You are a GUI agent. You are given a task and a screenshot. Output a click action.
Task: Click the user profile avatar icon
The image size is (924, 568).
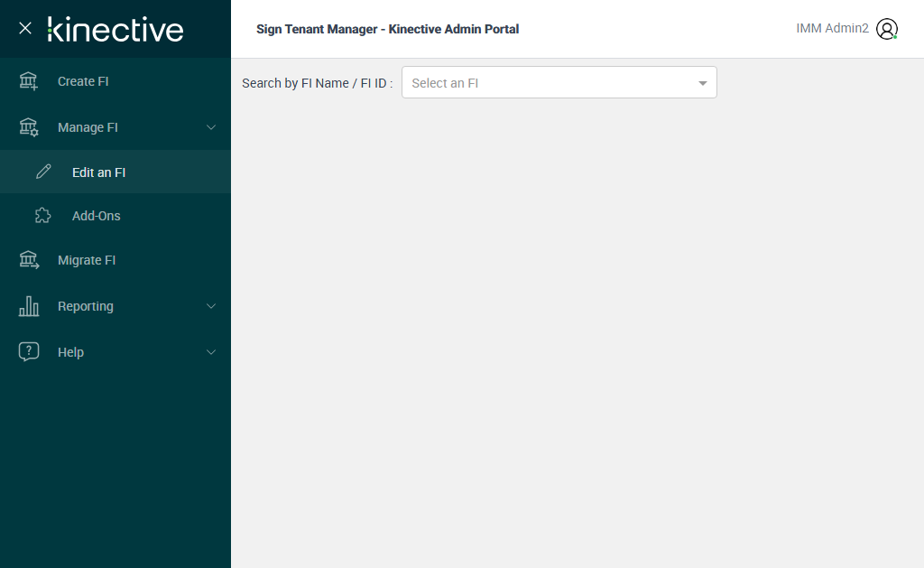coord(886,28)
